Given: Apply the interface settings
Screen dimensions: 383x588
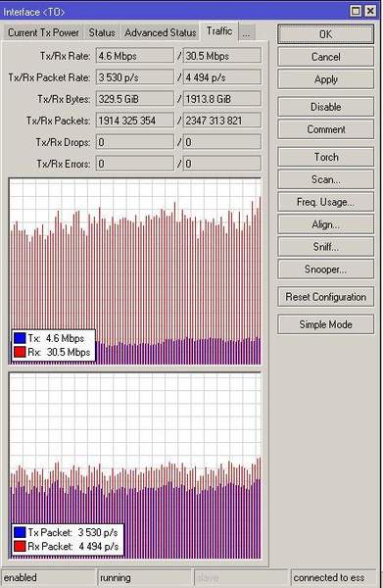Looking at the screenshot, I should pyautogui.click(x=325, y=79).
